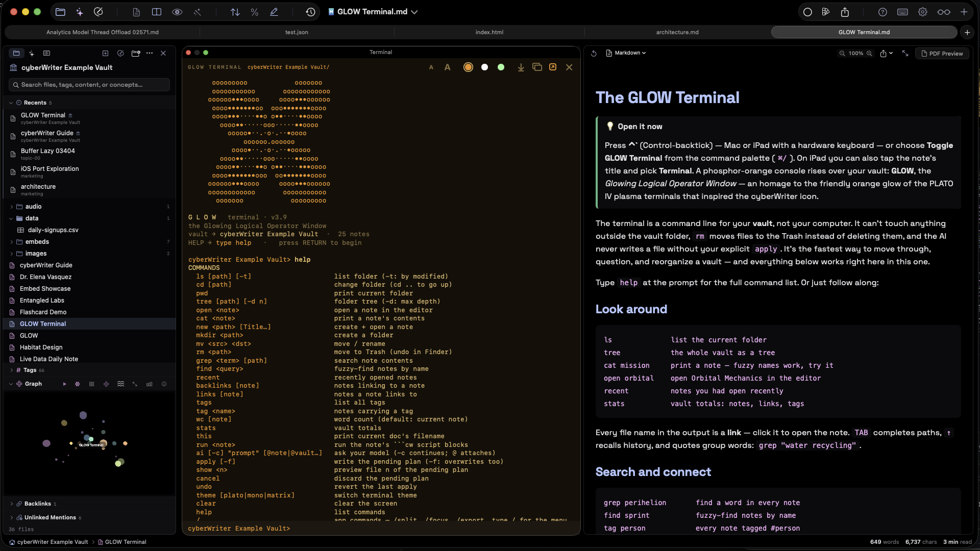Open the sidebar more options ellipsis
This screenshot has height=551, width=980.
point(150,53)
